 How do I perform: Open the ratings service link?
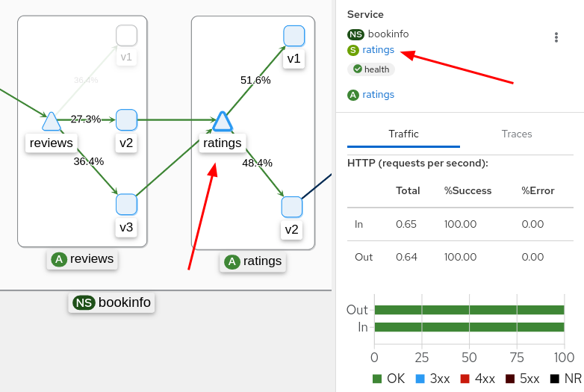(x=378, y=50)
